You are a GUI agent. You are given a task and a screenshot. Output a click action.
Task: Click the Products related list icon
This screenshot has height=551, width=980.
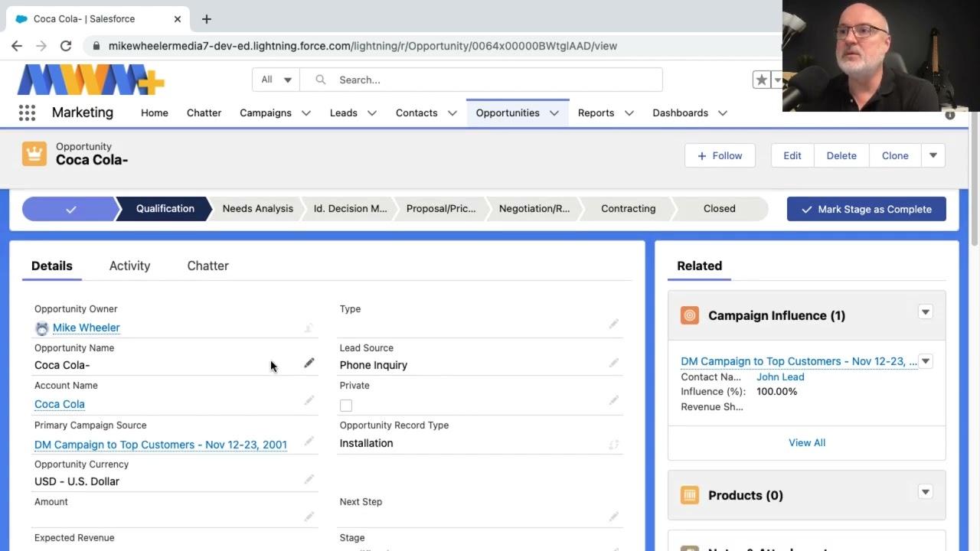690,495
